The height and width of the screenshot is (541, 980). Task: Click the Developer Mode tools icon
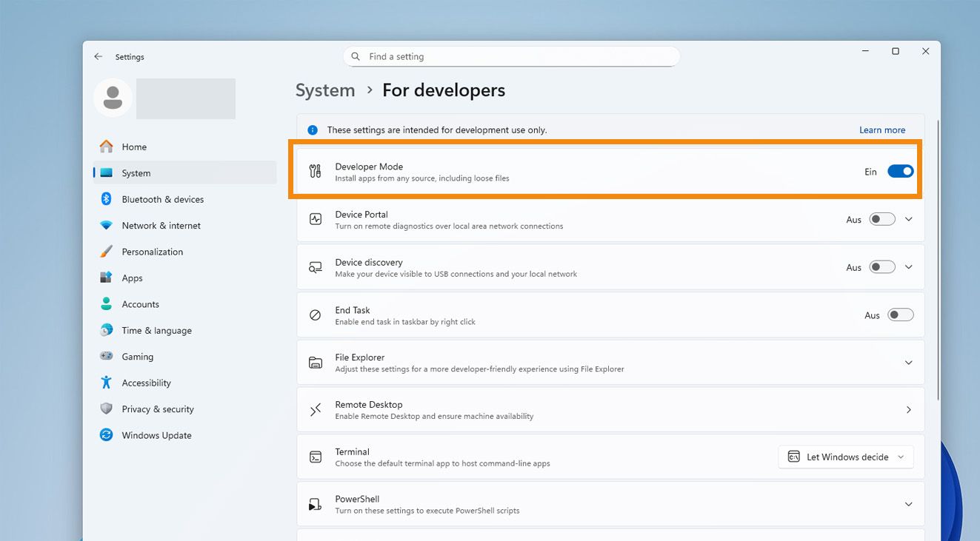(x=316, y=172)
